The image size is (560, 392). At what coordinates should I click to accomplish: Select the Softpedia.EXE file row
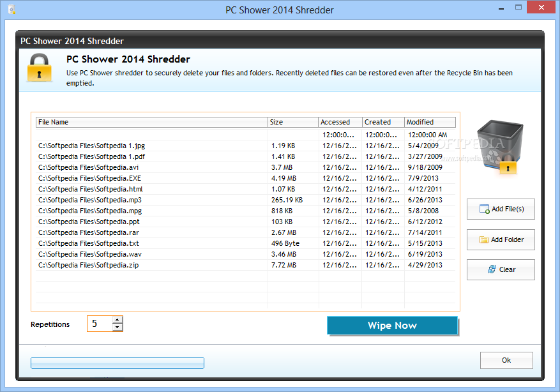click(246, 178)
